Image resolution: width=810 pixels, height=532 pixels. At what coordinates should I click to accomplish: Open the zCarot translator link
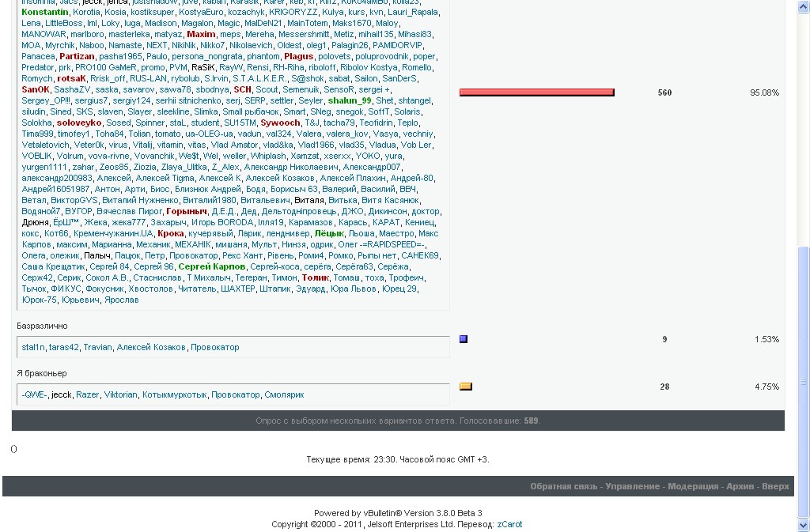tap(509, 524)
